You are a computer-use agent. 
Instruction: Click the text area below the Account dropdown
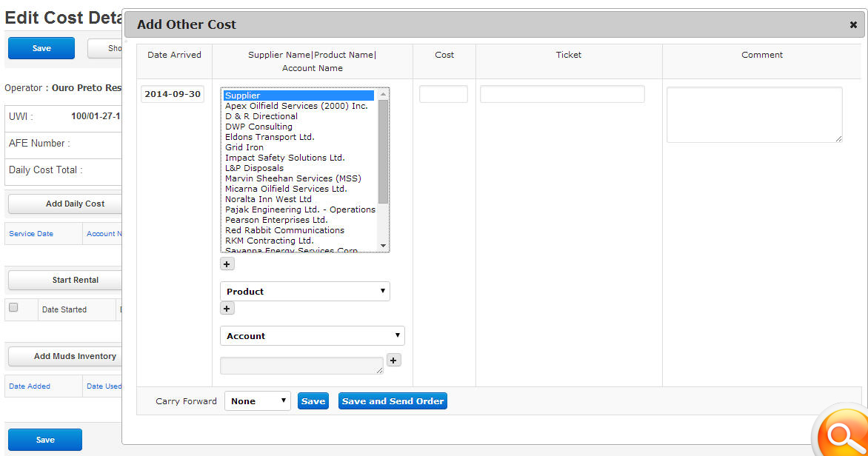tap(301, 365)
